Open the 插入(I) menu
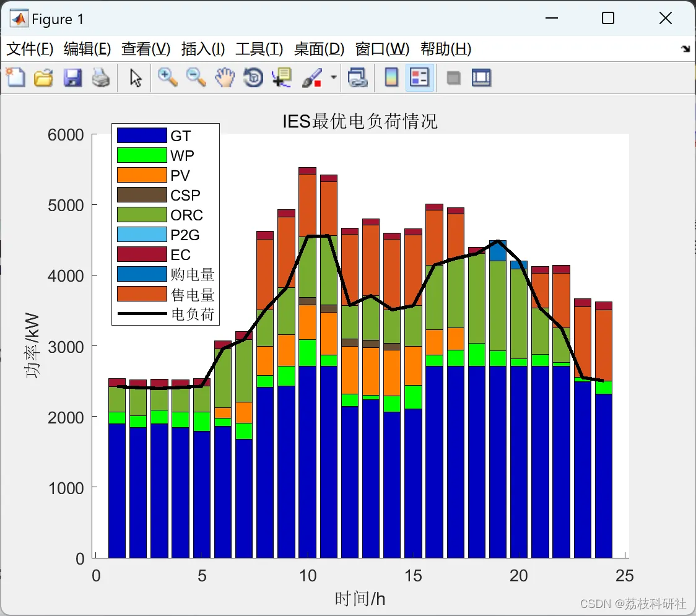The image size is (696, 616). (203, 49)
